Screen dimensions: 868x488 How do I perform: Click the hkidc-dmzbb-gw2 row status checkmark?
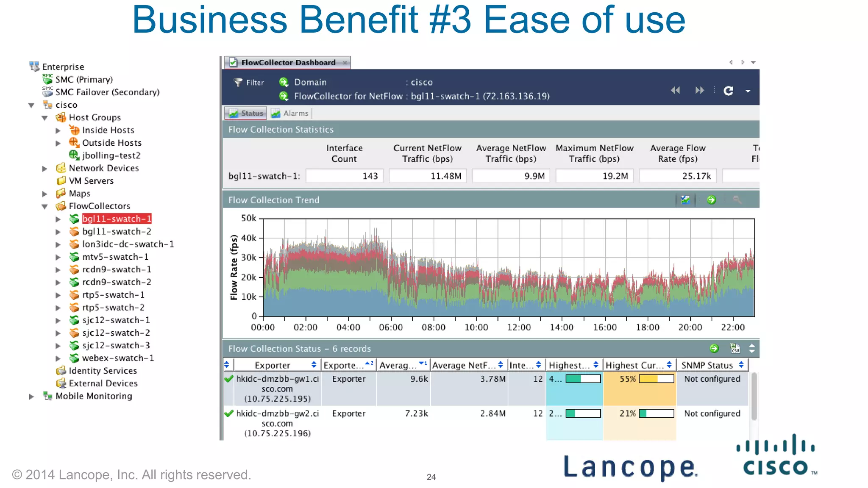[229, 413]
